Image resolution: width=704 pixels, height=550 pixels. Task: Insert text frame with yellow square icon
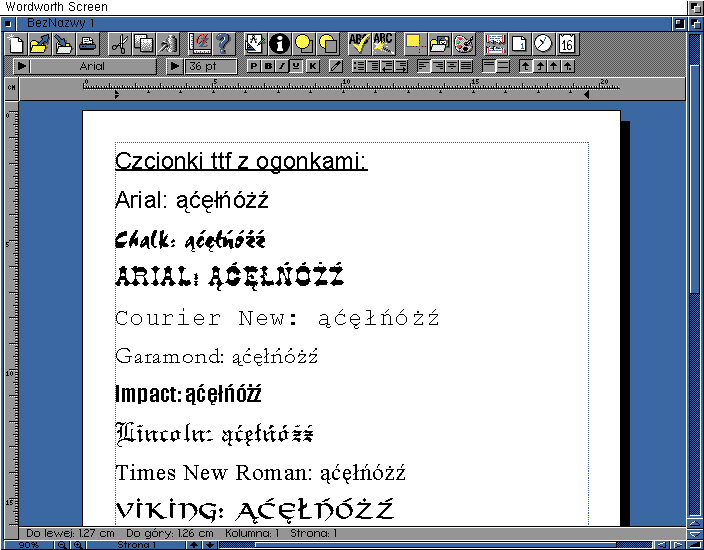coord(415,44)
